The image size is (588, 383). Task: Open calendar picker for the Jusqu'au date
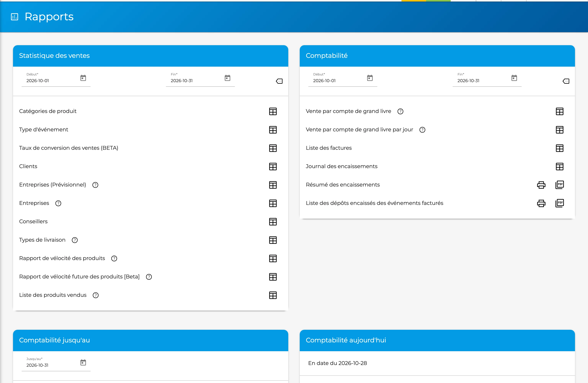coord(83,363)
